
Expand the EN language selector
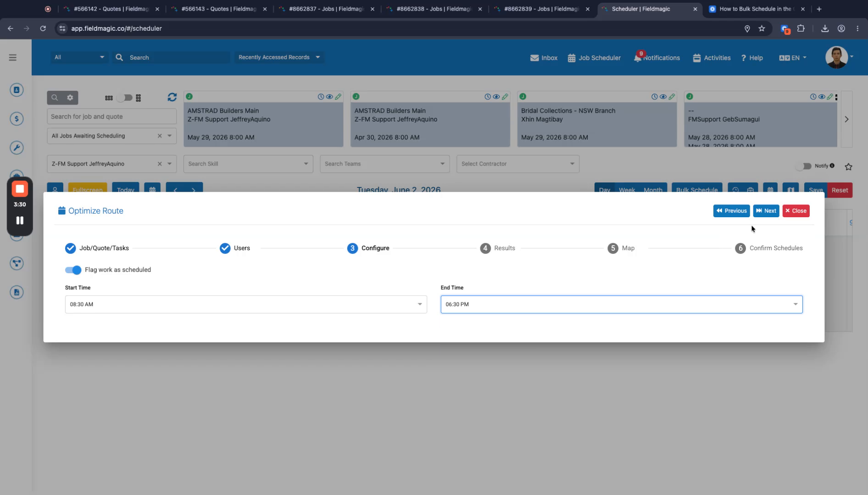tap(793, 58)
